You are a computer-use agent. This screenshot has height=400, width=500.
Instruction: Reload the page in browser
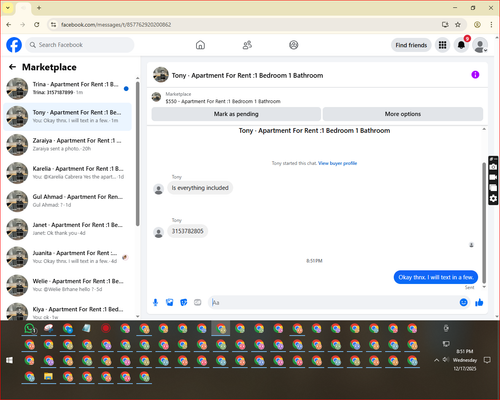pyautogui.click(x=37, y=25)
